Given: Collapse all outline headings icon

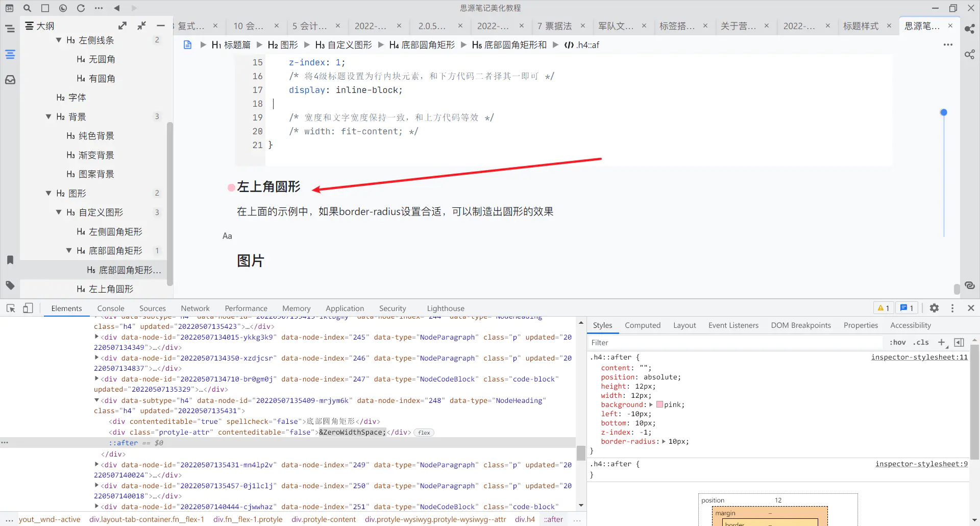Looking at the screenshot, I should 142,26.
